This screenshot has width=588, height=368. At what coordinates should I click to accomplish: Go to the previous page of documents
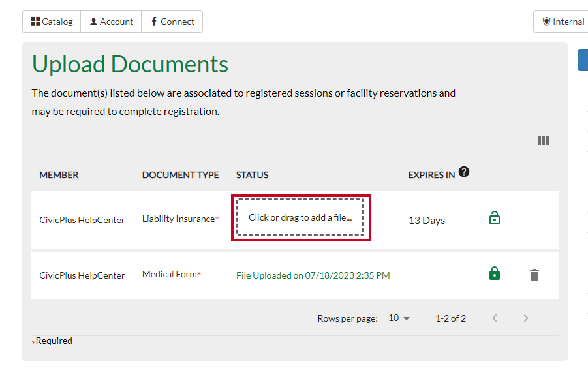(x=495, y=318)
